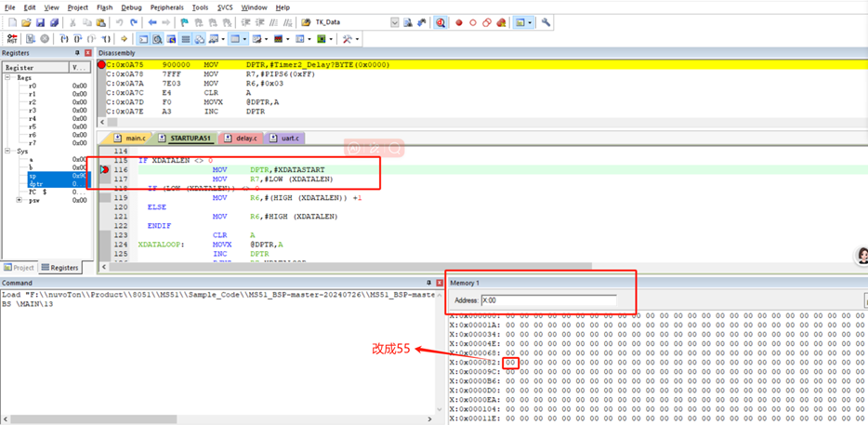Close the Registers panel
The height and width of the screenshot is (425, 868).
(88, 53)
